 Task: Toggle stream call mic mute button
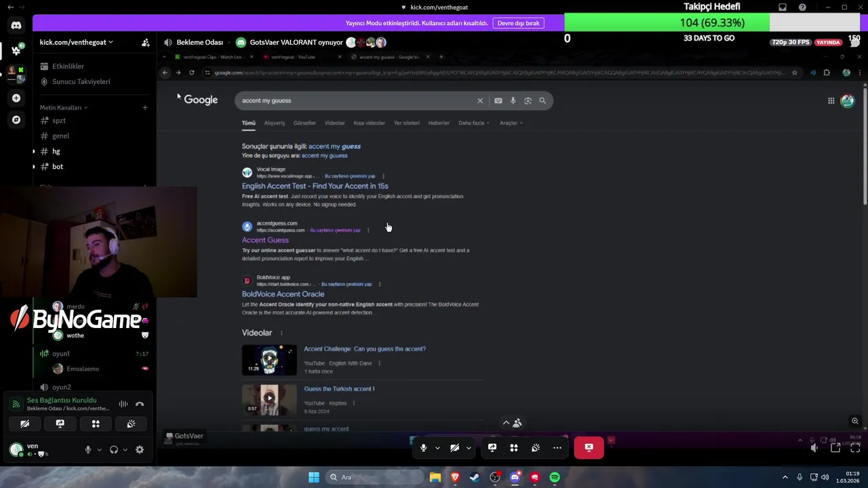[423, 447]
